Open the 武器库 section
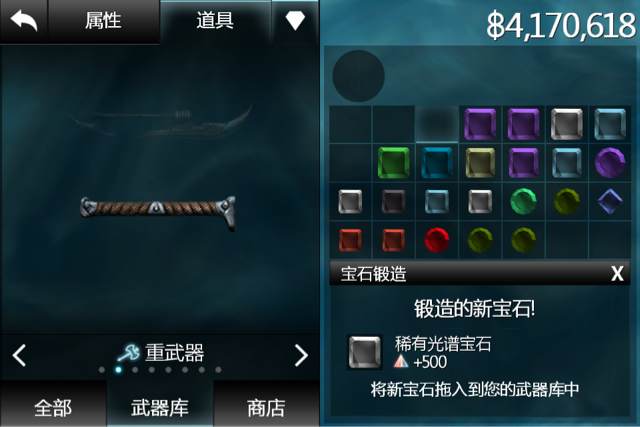640x427 pixels. (x=160, y=407)
